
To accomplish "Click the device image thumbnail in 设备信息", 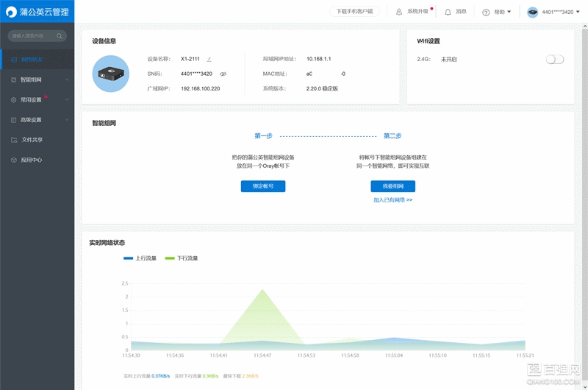I will coord(110,74).
